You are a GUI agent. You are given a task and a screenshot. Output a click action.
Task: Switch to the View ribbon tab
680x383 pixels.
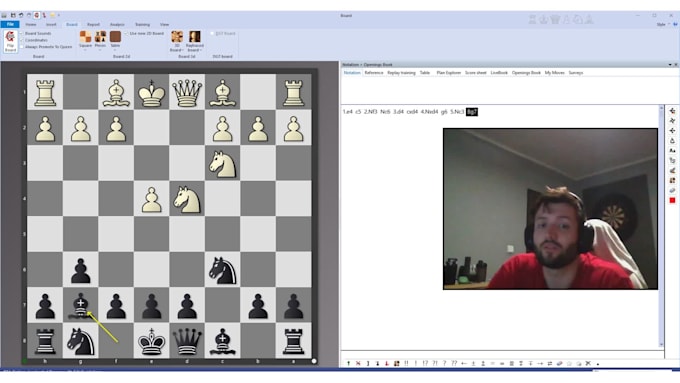164,25
